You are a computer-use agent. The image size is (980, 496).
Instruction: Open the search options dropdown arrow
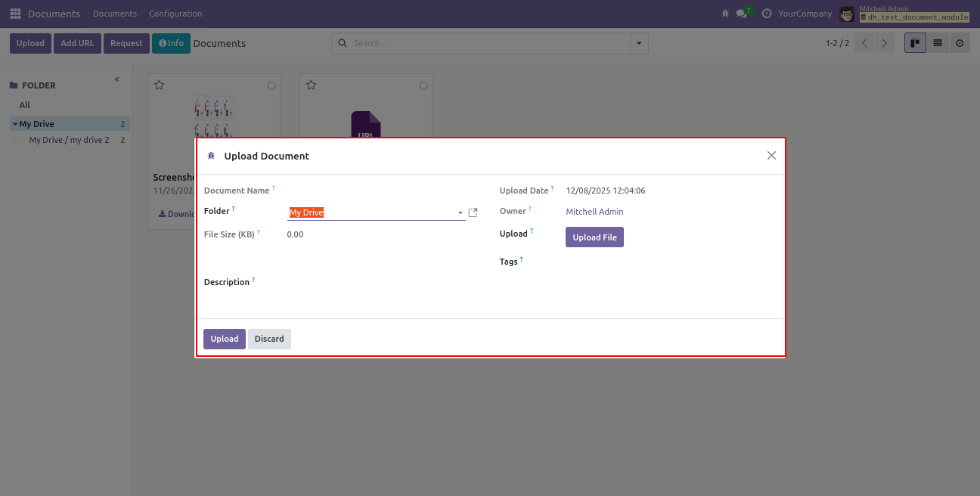[640, 44]
